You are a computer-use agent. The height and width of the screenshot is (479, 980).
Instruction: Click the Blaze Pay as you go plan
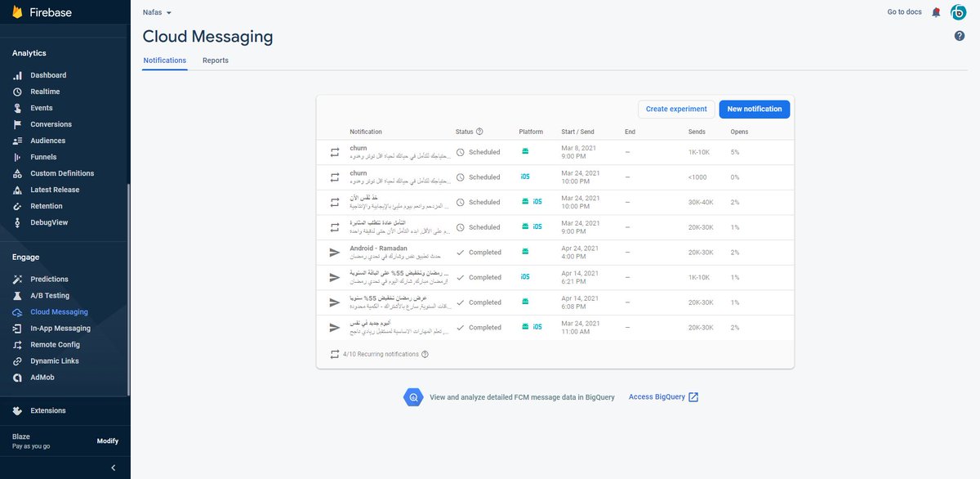[31, 441]
